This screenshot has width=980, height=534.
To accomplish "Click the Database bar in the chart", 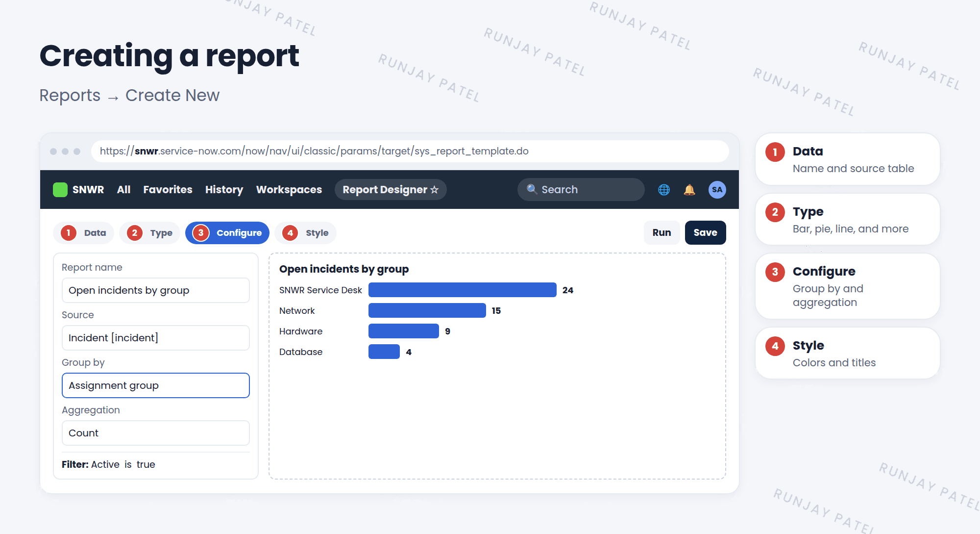I will (x=384, y=352).
